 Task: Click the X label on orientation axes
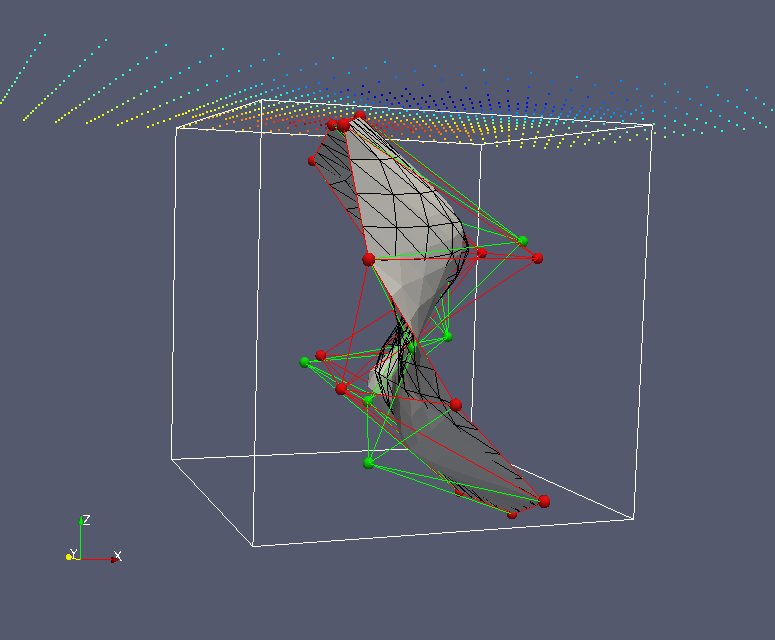coord(118,555)
